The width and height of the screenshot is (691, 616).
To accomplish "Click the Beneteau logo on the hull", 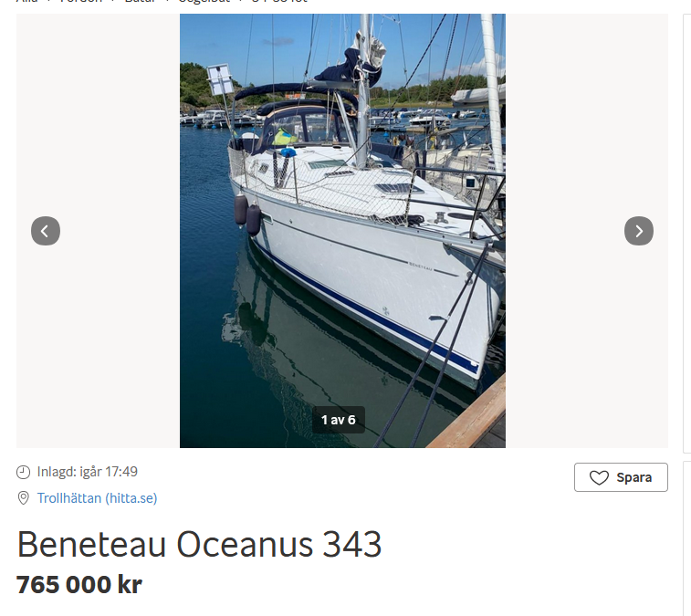I will [421, 266].
